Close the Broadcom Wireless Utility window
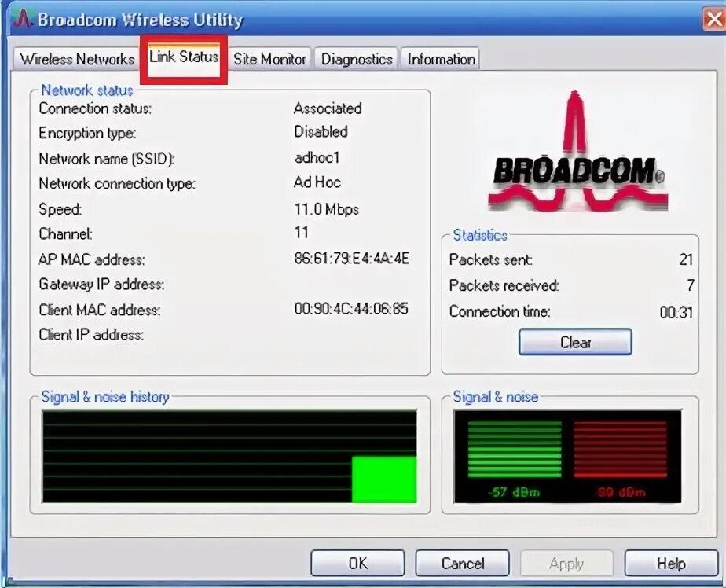726x588 pixels. [714, 19]
